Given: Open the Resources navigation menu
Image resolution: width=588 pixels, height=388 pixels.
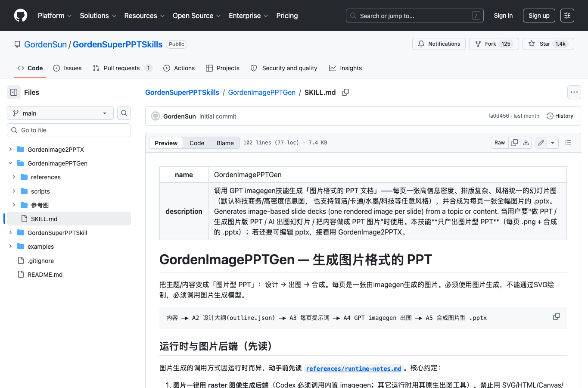Looking at the screenshot, I should (x=144, y=16).
